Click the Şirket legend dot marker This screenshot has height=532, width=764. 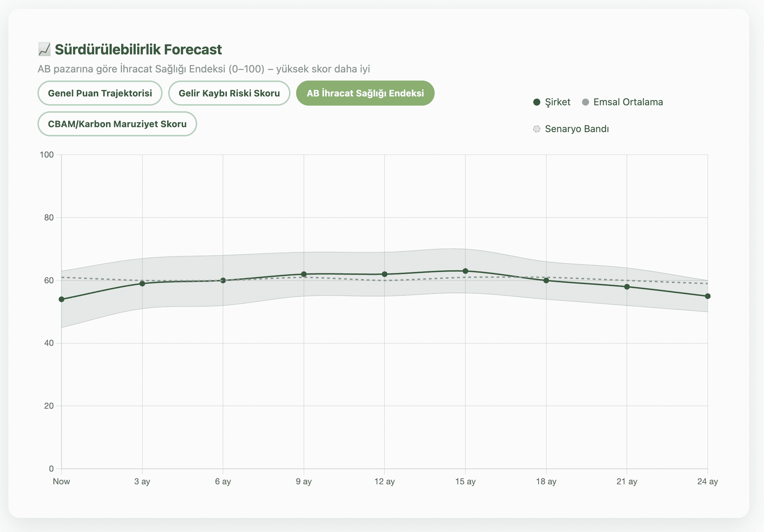point(537,102)
